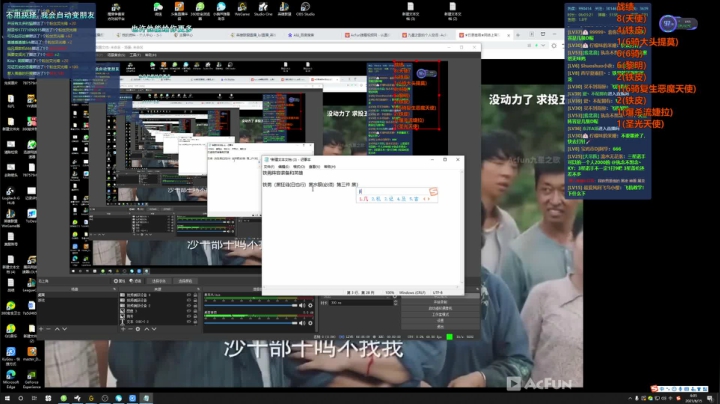Open the 格式 menu in Notepad

point(299,167)
